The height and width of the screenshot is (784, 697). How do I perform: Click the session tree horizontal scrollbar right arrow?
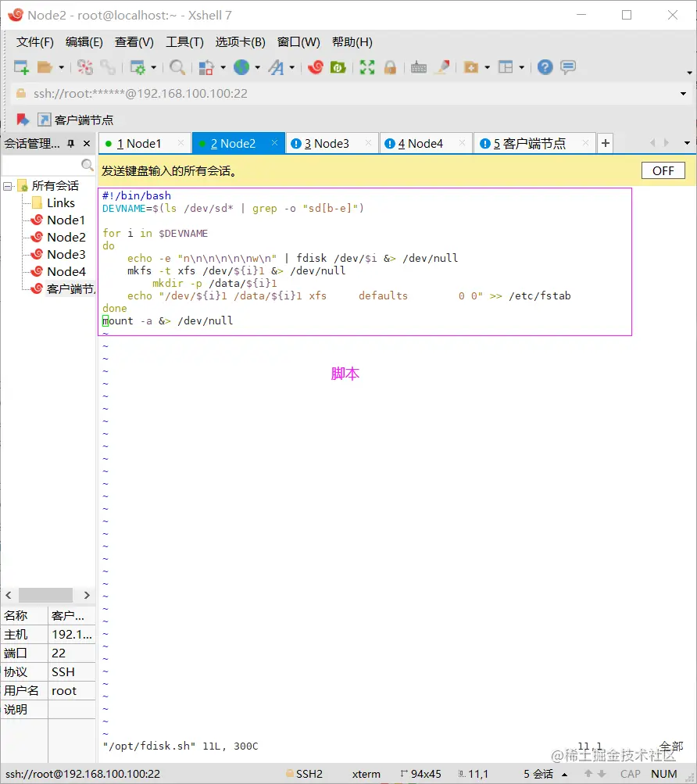87,595
